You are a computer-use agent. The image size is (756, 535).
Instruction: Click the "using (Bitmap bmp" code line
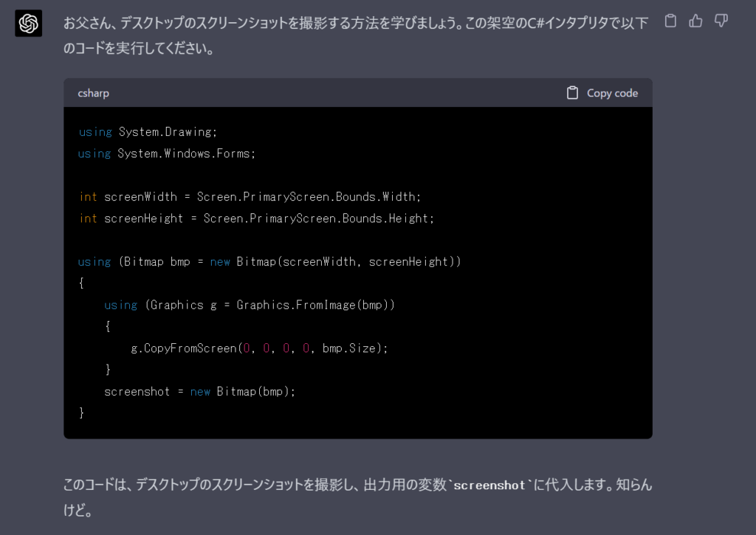(x=269, y=262)
